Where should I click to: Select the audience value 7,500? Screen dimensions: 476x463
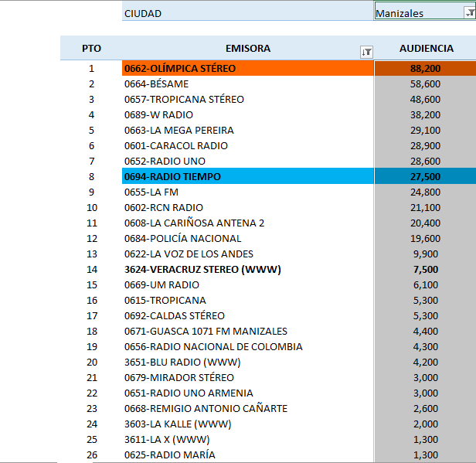425,270
